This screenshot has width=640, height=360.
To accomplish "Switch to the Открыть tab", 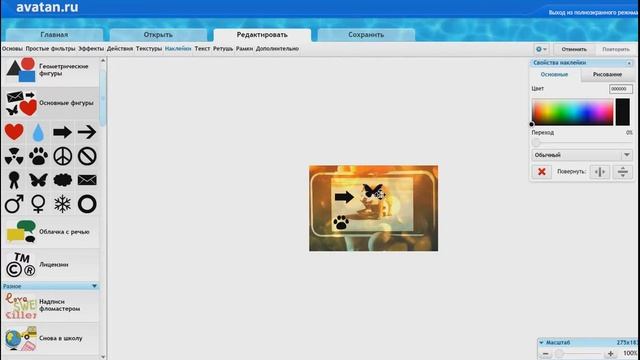I will point(158,35).
